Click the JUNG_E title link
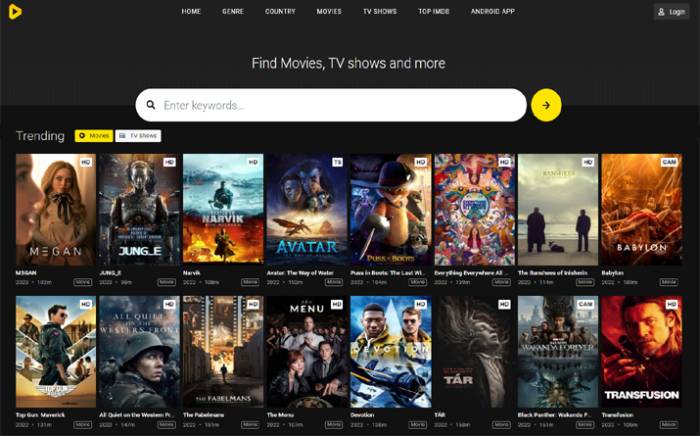The height and width of the screenshot is (436, 700). click(110, 273)
